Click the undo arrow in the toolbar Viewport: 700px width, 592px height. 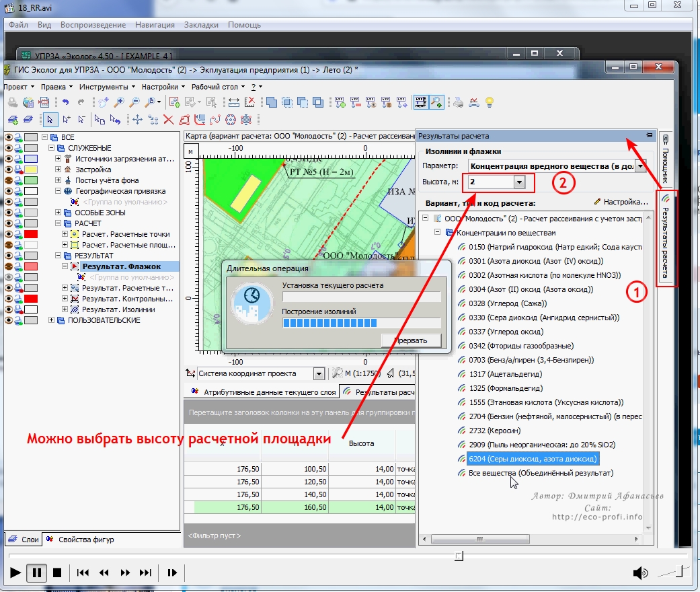[65, 102]
